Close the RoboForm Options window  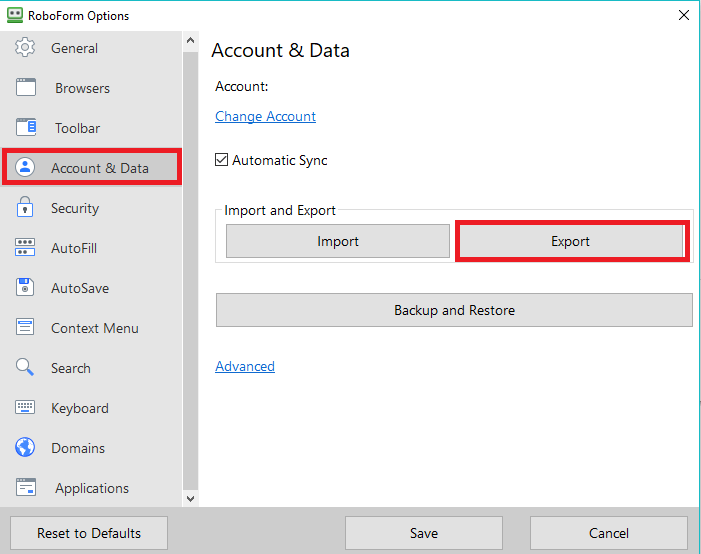(x=684, y=15)
